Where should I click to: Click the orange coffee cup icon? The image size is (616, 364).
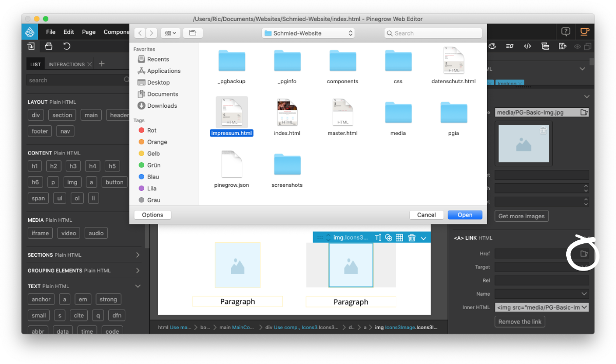pos(584,32)
